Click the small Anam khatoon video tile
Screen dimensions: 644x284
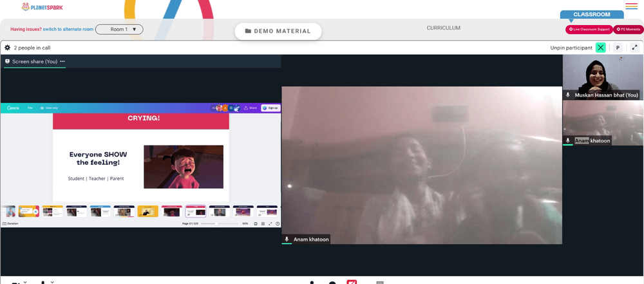point(603,123)
